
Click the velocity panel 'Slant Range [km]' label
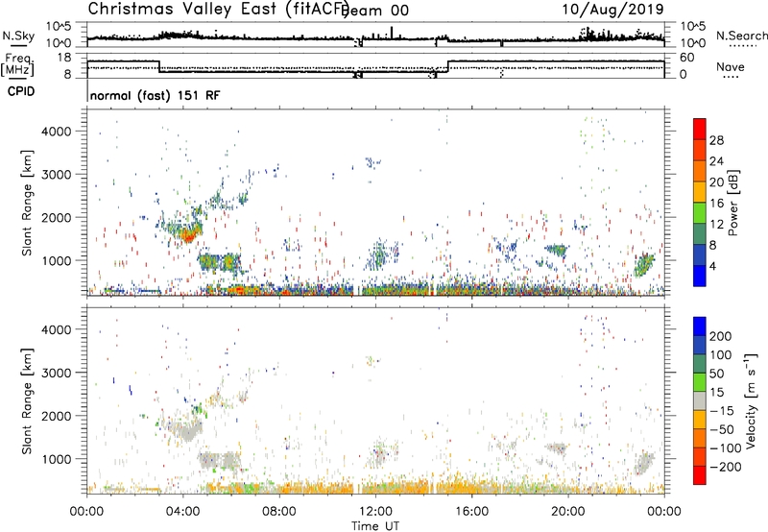click(x=27, y=400)
